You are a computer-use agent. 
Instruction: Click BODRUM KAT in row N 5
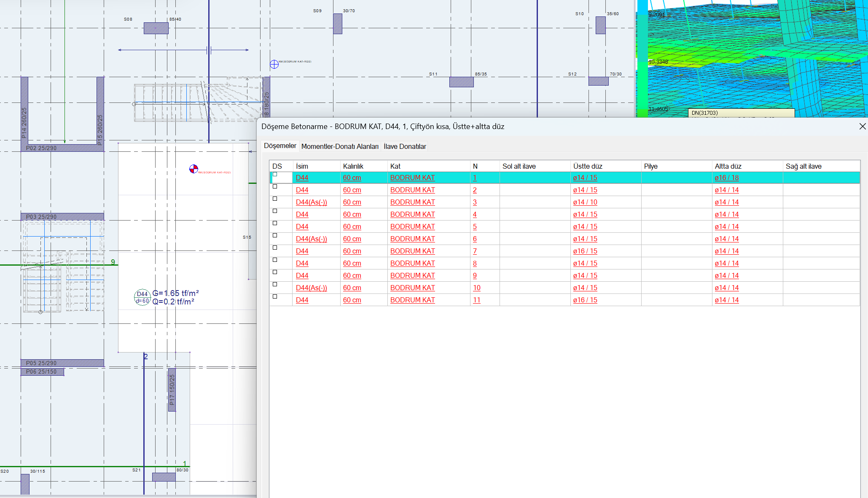412,227
